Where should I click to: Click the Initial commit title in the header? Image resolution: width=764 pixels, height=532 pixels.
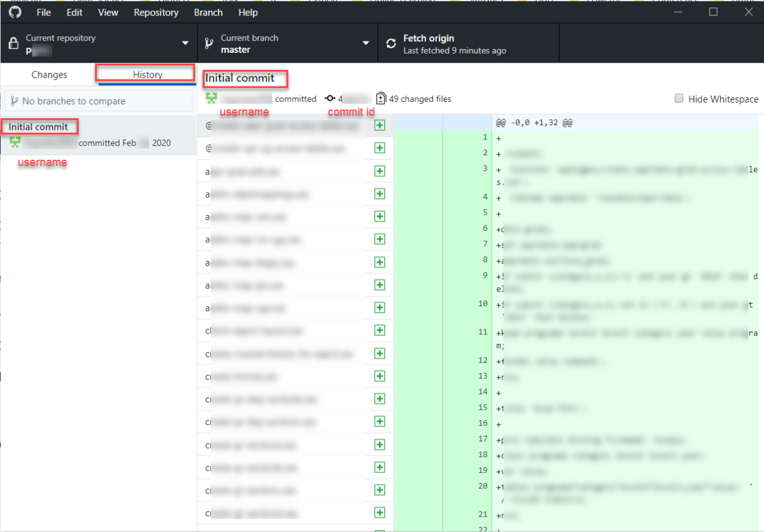coord(239,78)
